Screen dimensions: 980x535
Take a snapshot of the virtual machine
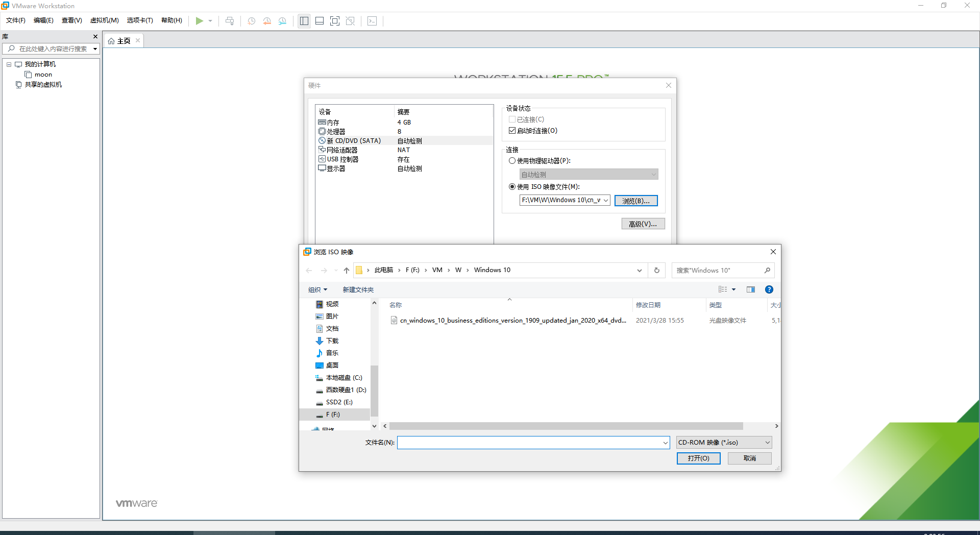(x=252, y=21)
